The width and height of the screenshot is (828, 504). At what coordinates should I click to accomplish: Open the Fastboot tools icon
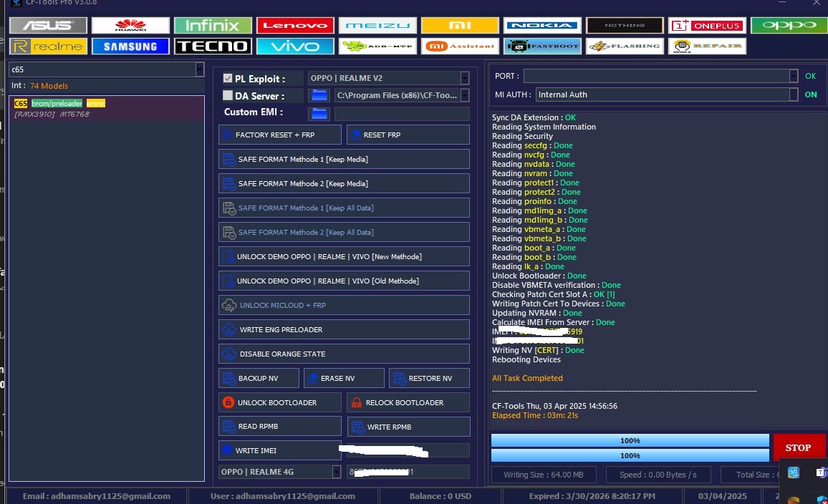(542, 47)
